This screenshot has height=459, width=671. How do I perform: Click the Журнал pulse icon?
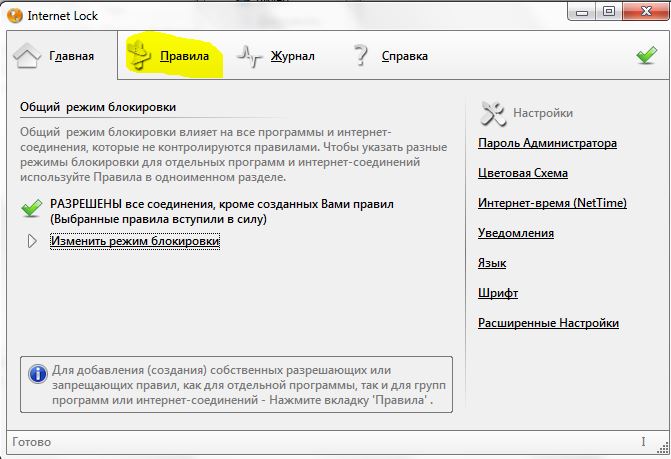(249, 56)
